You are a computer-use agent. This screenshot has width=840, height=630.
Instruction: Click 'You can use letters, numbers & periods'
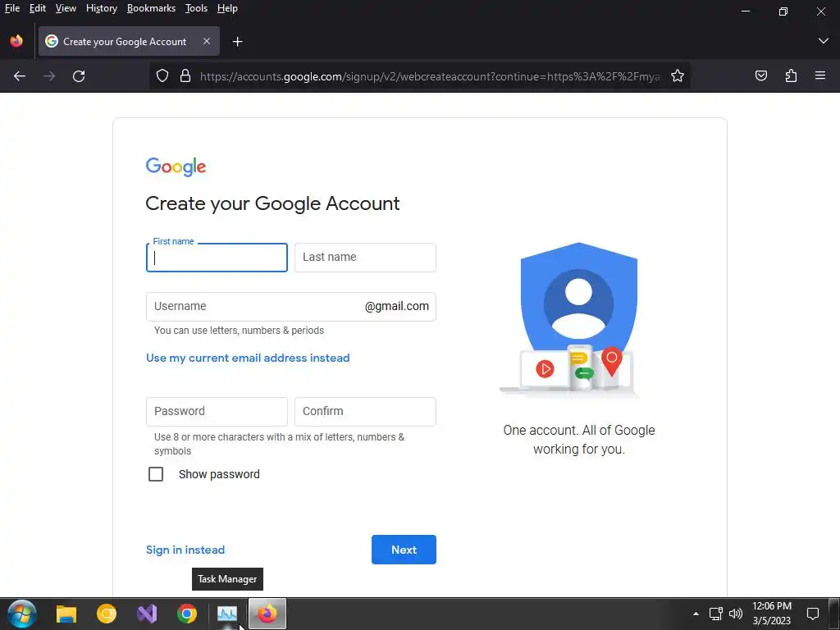[239, 331]
